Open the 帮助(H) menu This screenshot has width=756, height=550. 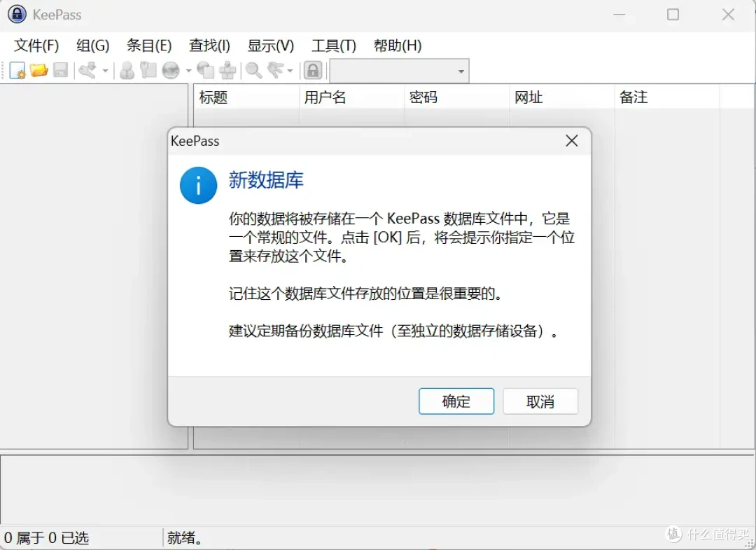398,46
